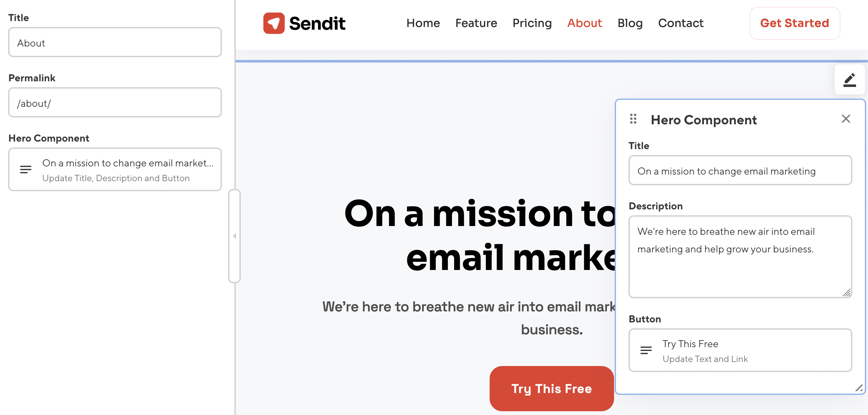This screenshot has width=868, height=415.
Task: Click the panel's bottom-right resize corner
Action: (x=859, y=388)
